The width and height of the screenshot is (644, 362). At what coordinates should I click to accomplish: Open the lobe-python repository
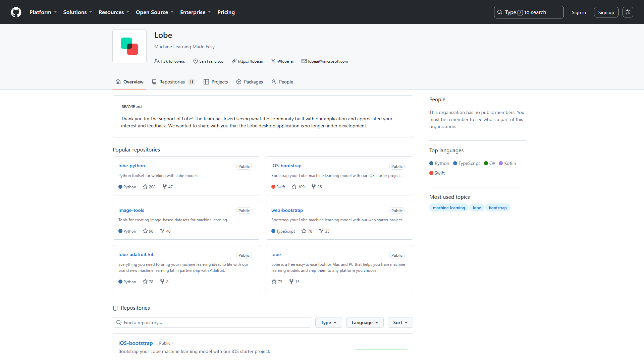pos(131,166)
